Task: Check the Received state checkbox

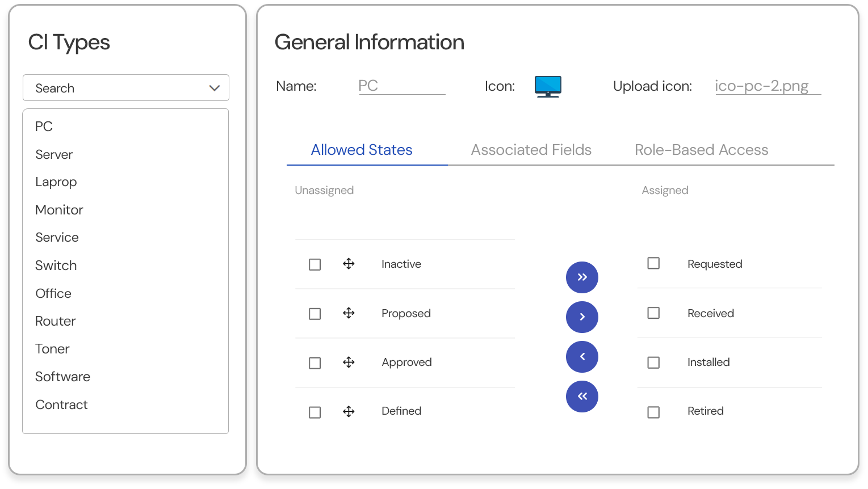Action: pyautogui.click(x=653, y=313)
